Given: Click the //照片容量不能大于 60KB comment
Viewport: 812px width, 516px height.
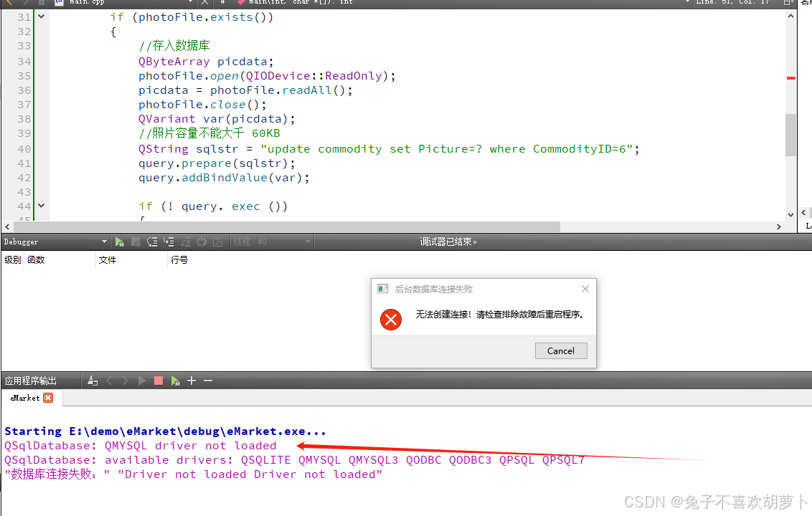Looking at the screenshot, I should click(x=209, y=133).
